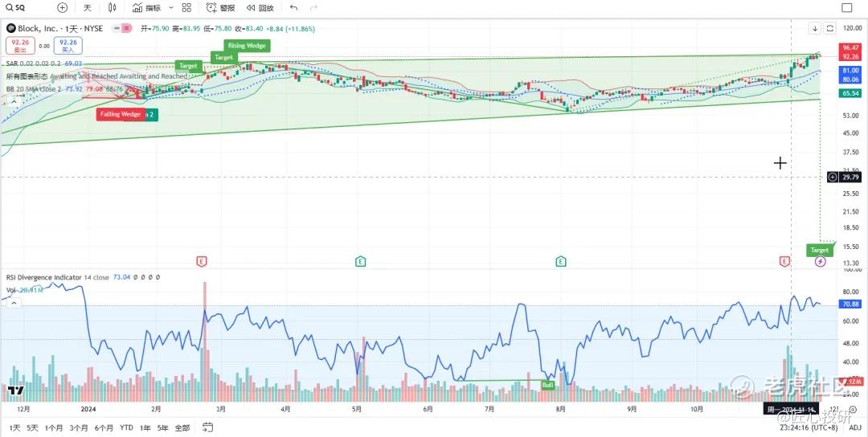Collapse the indicator pane with the chevron
The height and width of the screenshot is (437, 868).
(14, 303)
